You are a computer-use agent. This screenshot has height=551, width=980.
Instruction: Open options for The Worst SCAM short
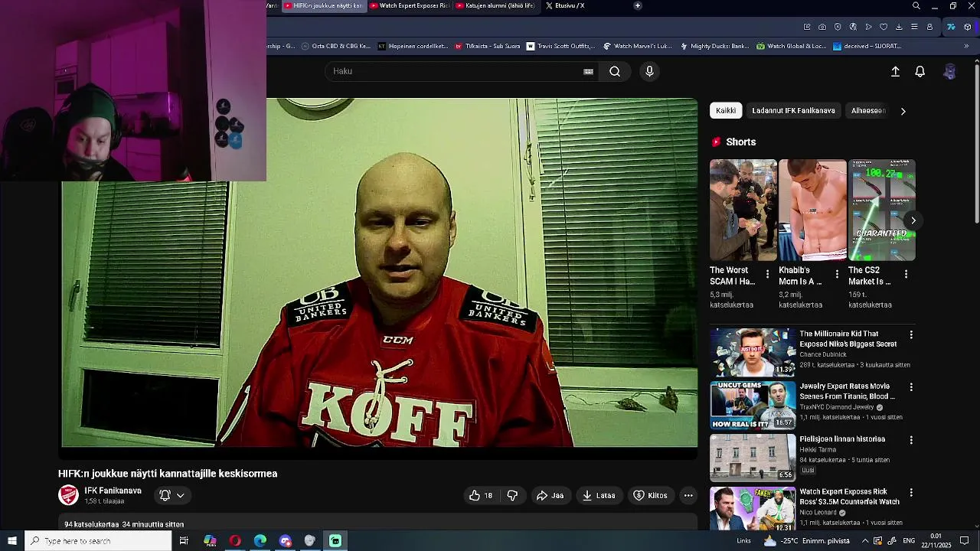(767, 274)
